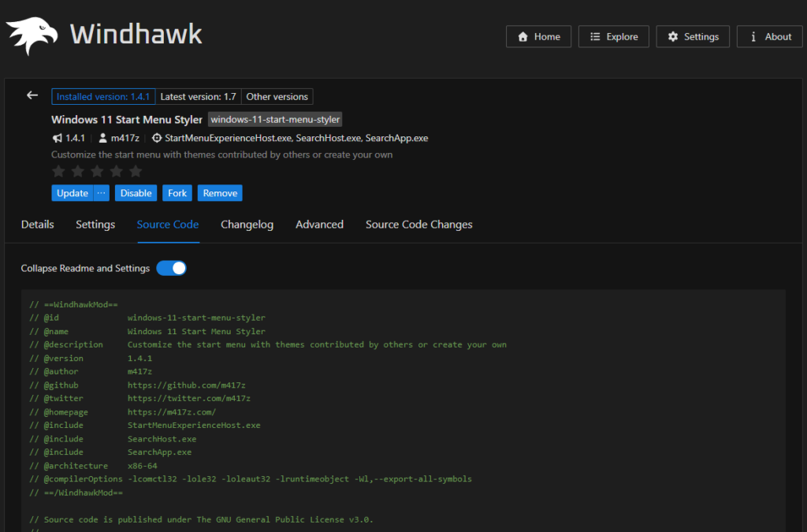Click the @name code line
The image size is (807, 532).
(147, 331)
